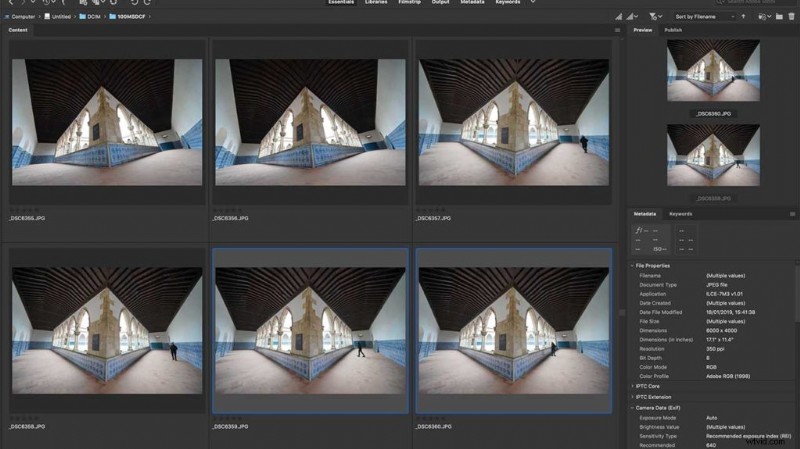Click the Application value ILCE-7M3 v1.01
The image size is (800, 449).
[x=724, y=294]
